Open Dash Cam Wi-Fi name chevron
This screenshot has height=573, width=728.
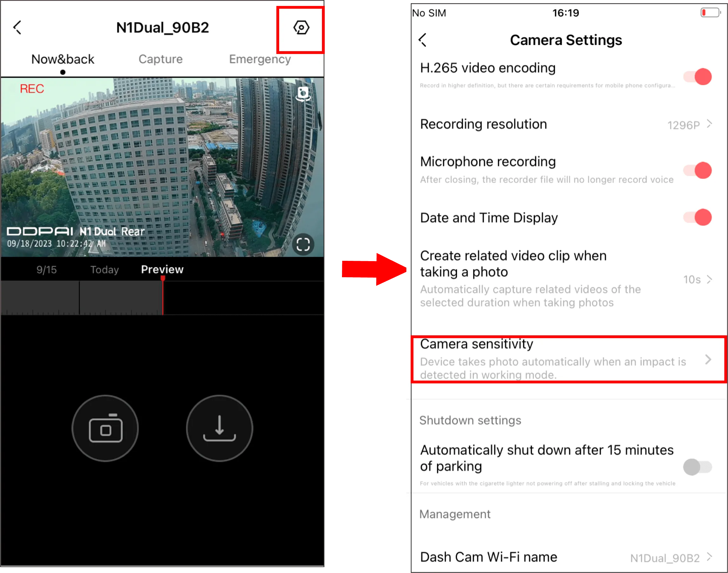709,557
